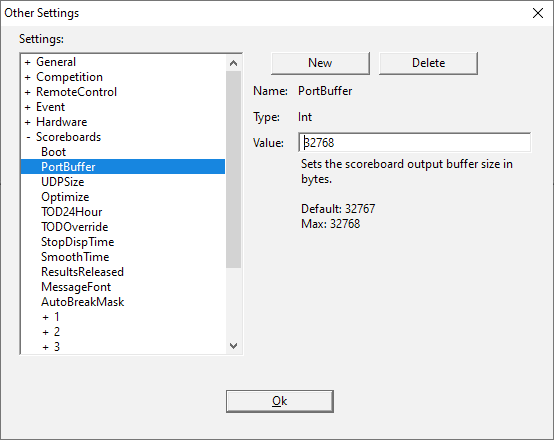This screenshot has width=554, height=440.
Task: Click the New button
Action: 320,63
